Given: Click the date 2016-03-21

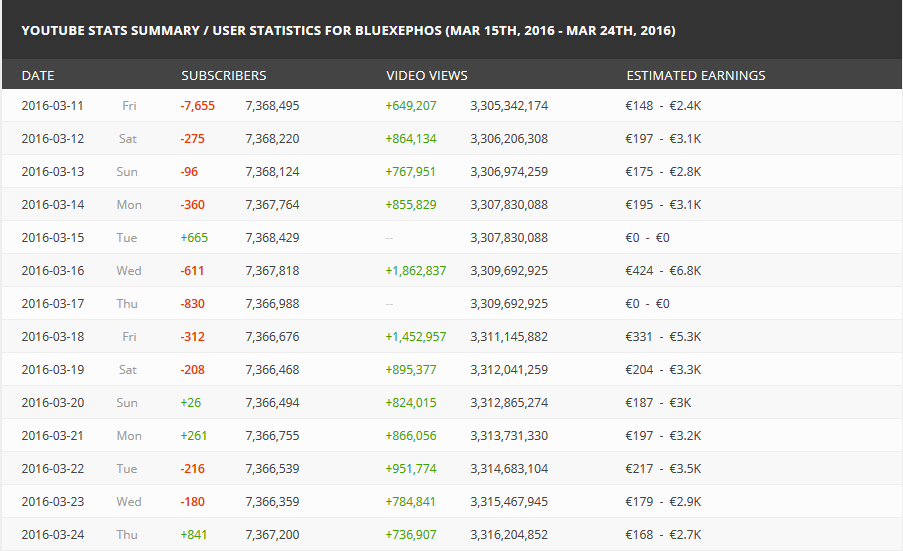Looking at the screenshot, I should [x=52, y=436].
